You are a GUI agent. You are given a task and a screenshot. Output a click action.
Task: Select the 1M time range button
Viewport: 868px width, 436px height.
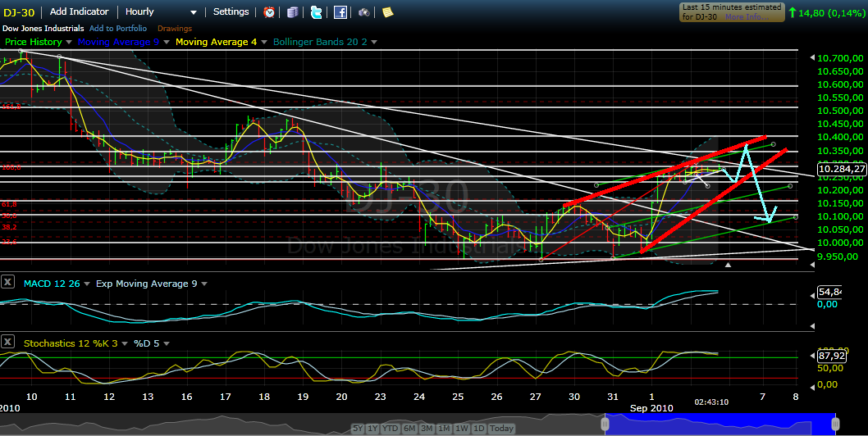444,429
